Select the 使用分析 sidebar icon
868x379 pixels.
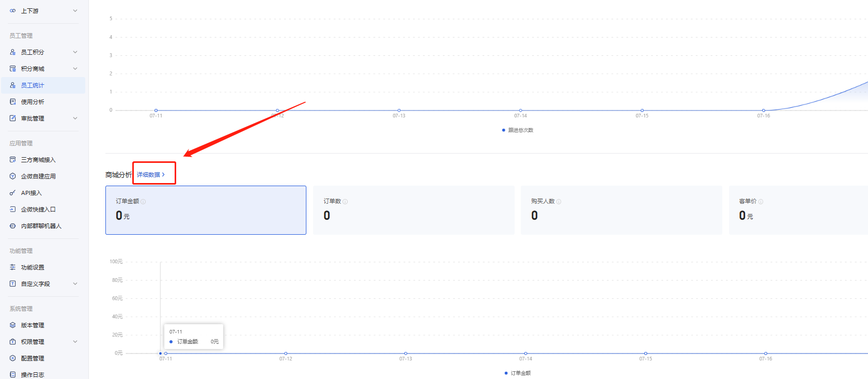(13, 102)
